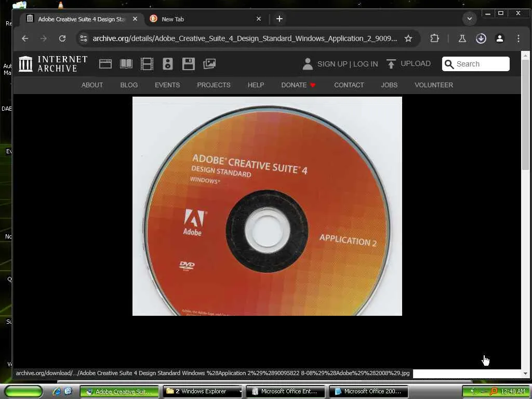
Task: Open the browser three-dot menu
Action: coord(518,38)
